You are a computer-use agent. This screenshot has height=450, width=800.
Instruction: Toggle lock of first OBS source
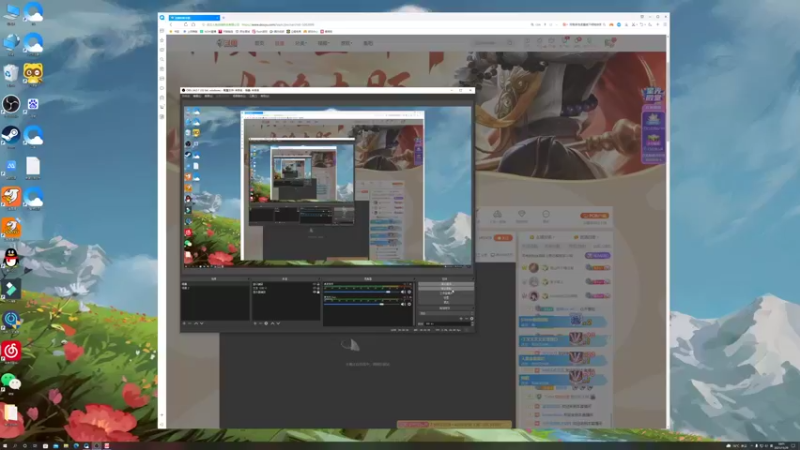(x=318, y=284)
